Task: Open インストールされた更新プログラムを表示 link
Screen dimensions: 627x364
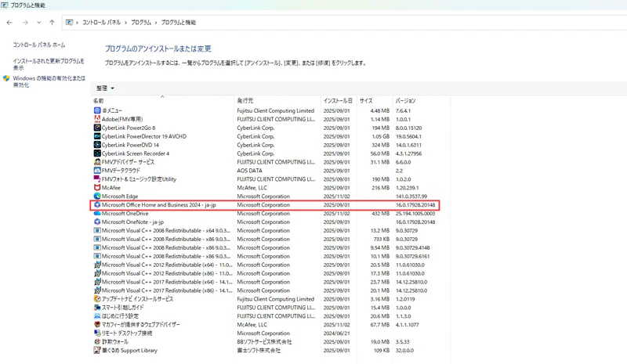Action: point(49,64)
